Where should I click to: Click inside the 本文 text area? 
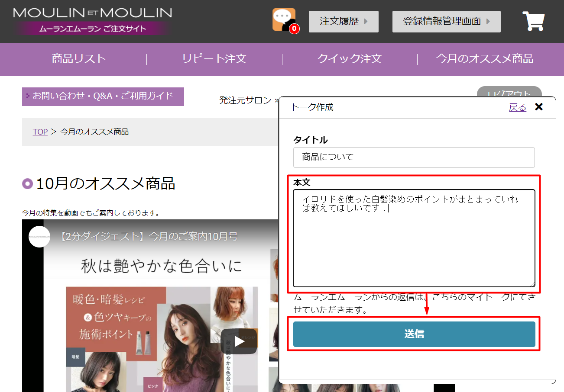(414, 247)
